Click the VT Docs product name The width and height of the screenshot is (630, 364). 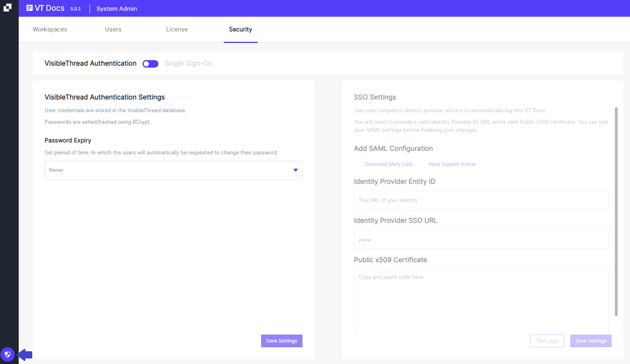tap(50, 8)
